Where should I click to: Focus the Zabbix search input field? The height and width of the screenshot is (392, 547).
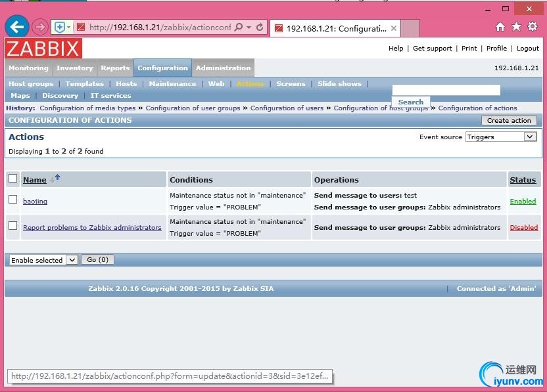click(446, 90)
